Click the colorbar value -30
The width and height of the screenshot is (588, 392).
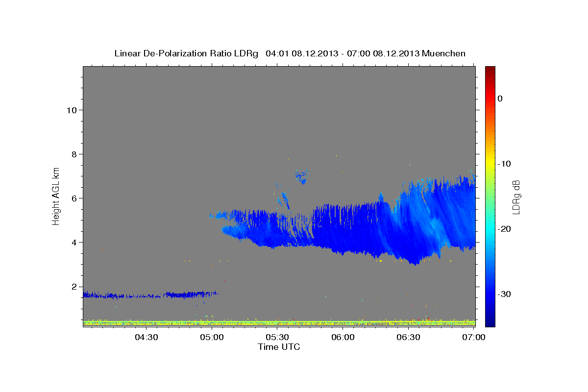[x=504, y=294]
